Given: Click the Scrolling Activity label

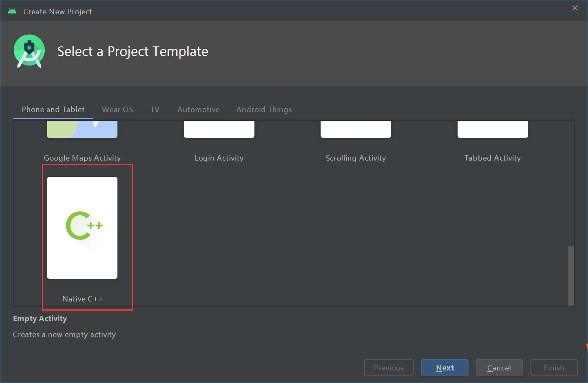Looking at the screenshot, I should coord(356,158).
